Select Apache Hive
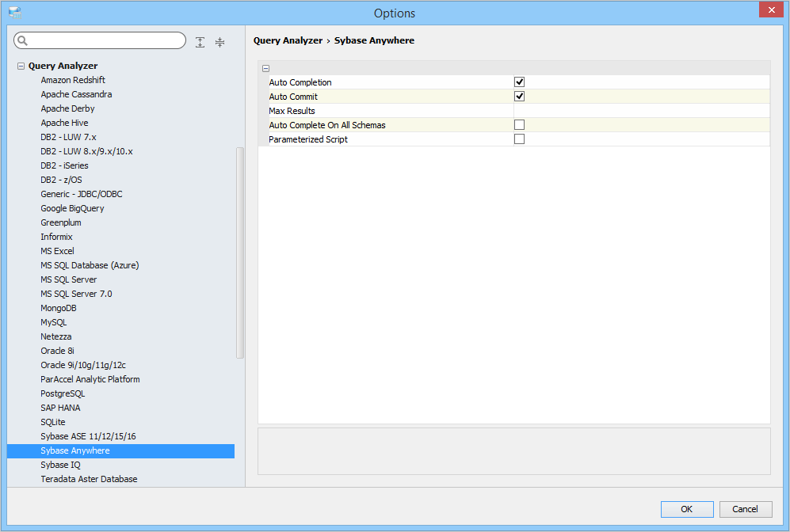The width and height of the screenshot is (790, 532). pos(64,123)
